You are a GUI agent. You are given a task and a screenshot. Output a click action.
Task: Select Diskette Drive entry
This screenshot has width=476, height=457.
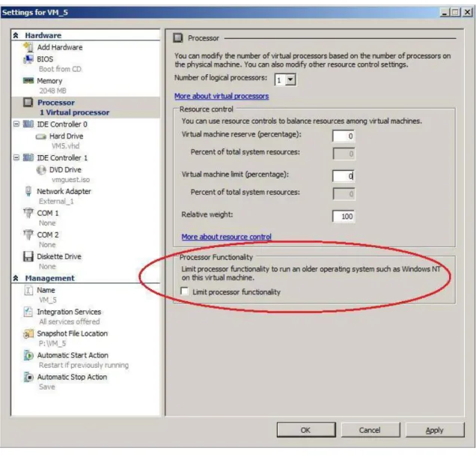(59, 256)
